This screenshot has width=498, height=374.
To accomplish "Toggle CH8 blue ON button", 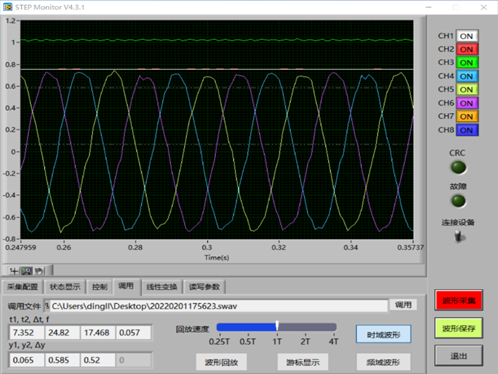I will tap(467, 130).
